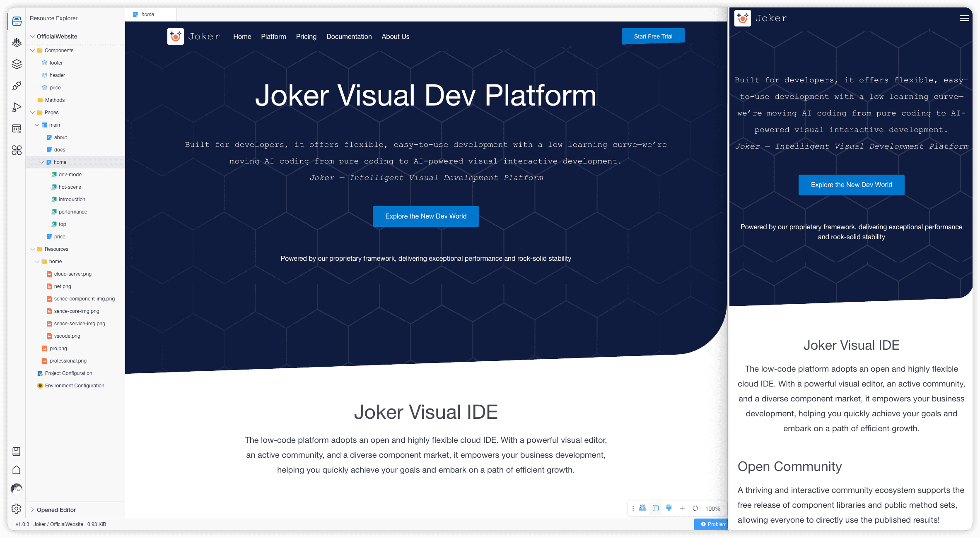Open the vscode.png resource file
The height and width of the screenshot is (538, 980).
click(x=67, y=336)
